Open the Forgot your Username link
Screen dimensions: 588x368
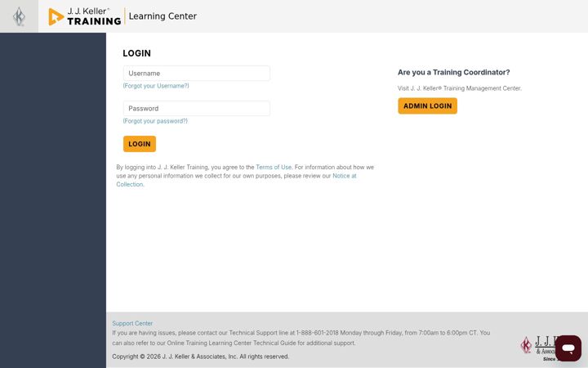tap(156, 86)
